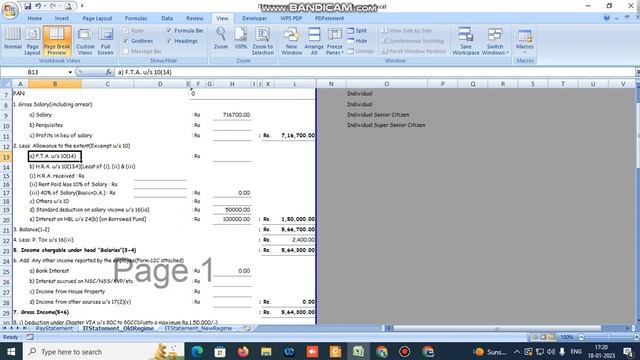Image resolution: width=640 pixels, height=360 pixels.
Task: Open the Name Box dropdown arrow
Action: click(70, 72)
